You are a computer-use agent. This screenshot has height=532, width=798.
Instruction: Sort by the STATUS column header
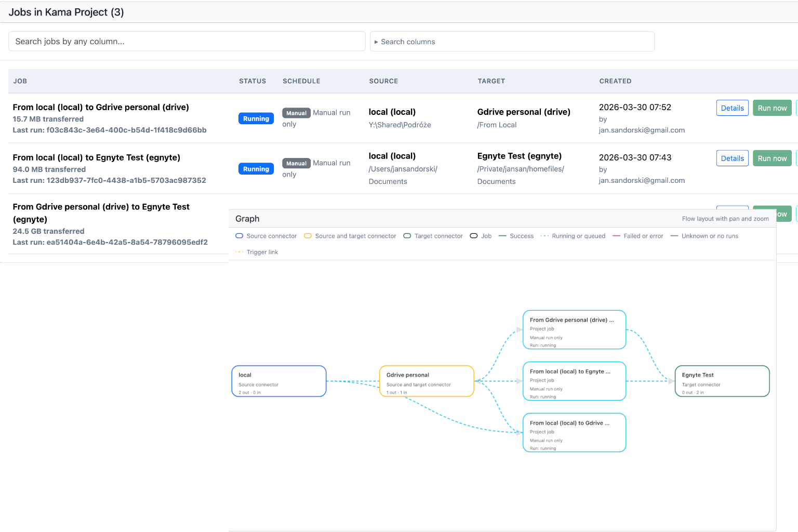(252, 81)
